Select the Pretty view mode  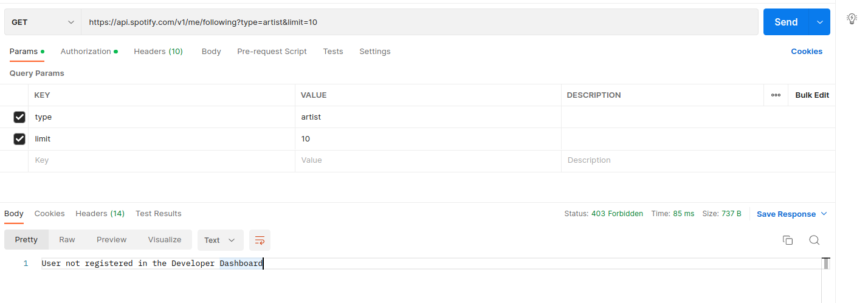[x=26, y=240]
